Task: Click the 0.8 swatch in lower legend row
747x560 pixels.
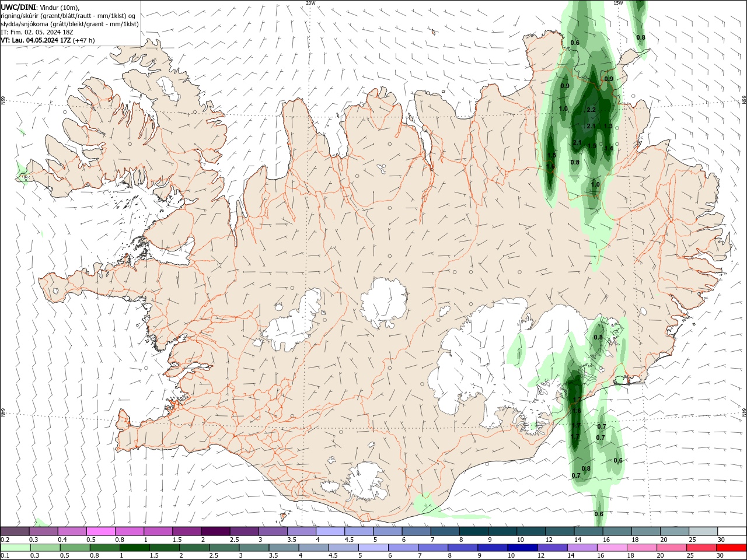Action: pos(105,547)
